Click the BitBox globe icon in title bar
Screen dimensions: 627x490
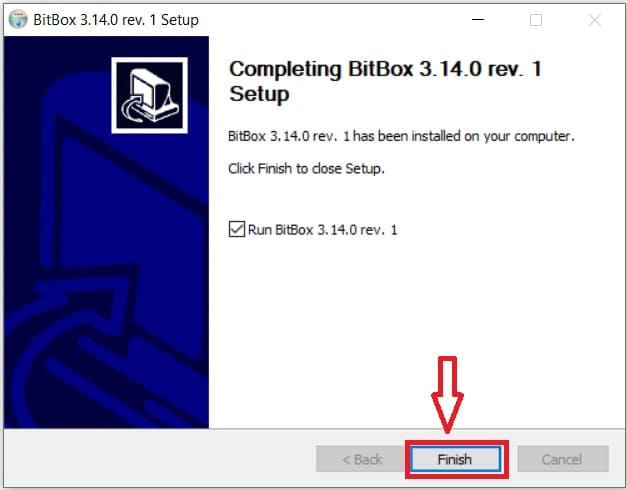(18, 19)
